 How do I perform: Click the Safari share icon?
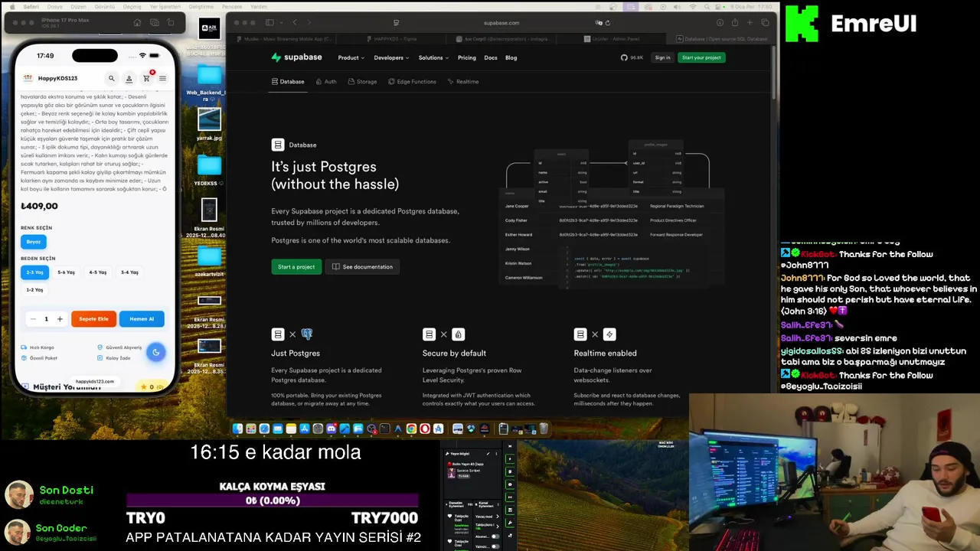tap(735, 23)
